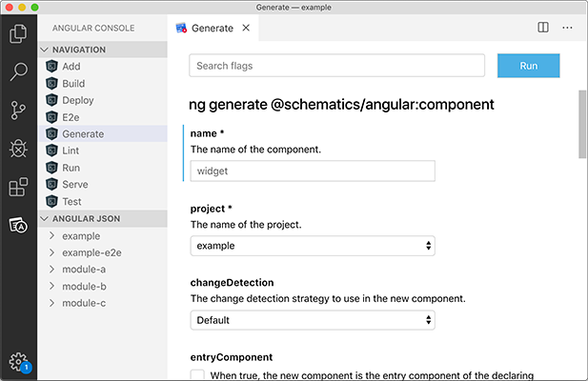
Task: Select Build in the navigation list
Action: click(x=103, y=83)
